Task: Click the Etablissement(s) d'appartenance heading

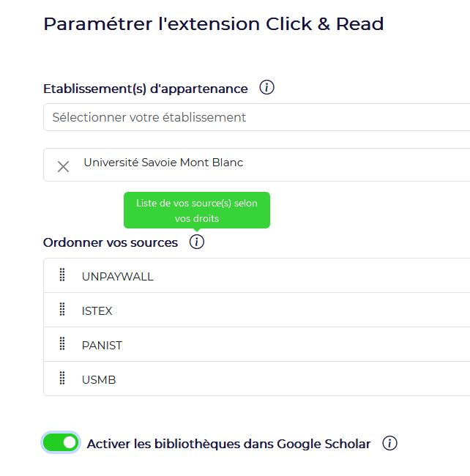Action: 146,89
